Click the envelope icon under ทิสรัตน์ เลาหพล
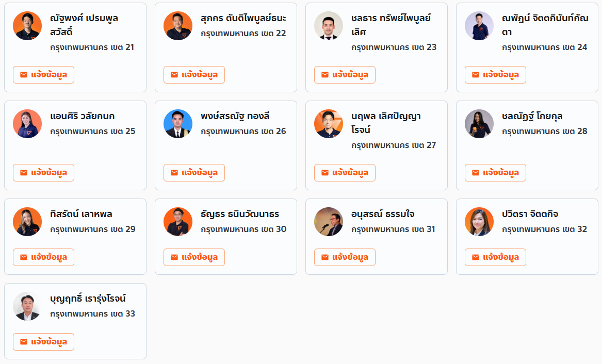 pos(24,257)
